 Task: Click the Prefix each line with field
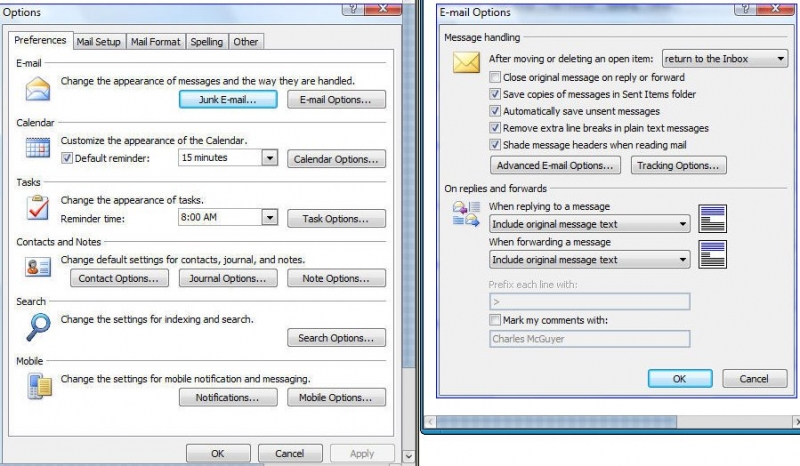(589, 301)
